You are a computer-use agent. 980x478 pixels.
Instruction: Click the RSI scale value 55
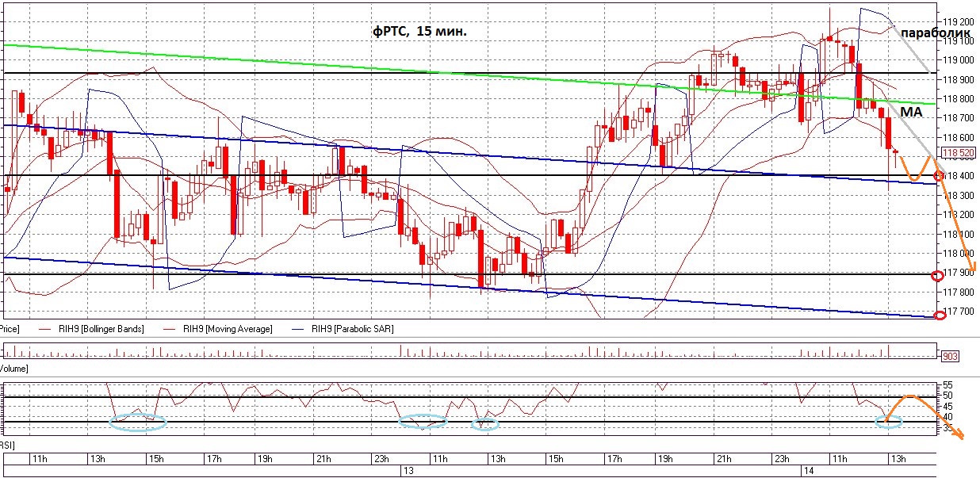click(947, 384)
